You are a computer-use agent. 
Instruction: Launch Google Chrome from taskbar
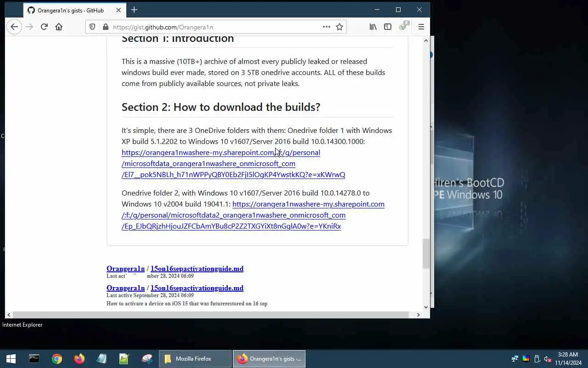(57, 359)
